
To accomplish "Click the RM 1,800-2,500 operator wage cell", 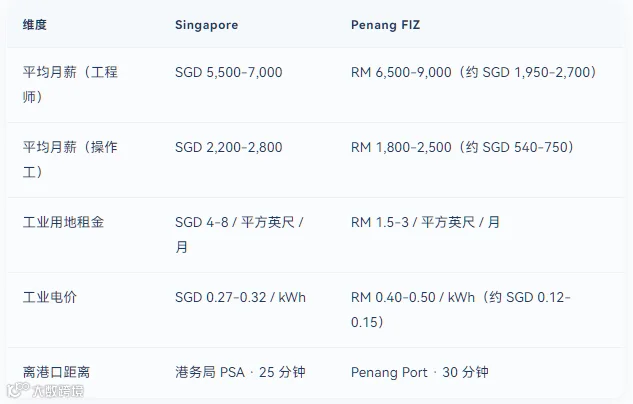I will 463,147.
